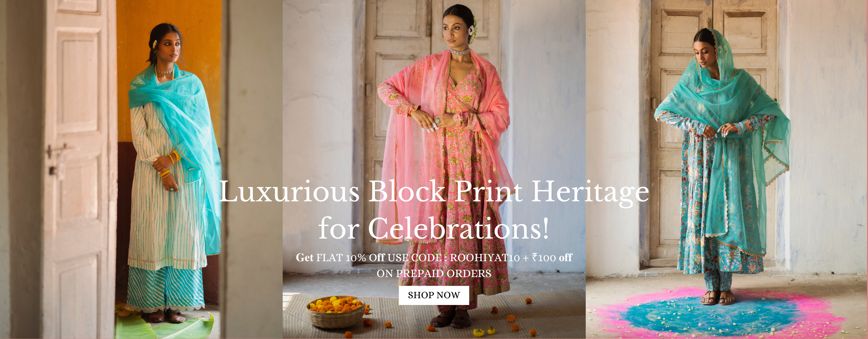Image resolution: width=868 pixels, height=339 pixels.
Task: Click the 'ON PREPAID ORDERS' text
Action: [434, 274]
